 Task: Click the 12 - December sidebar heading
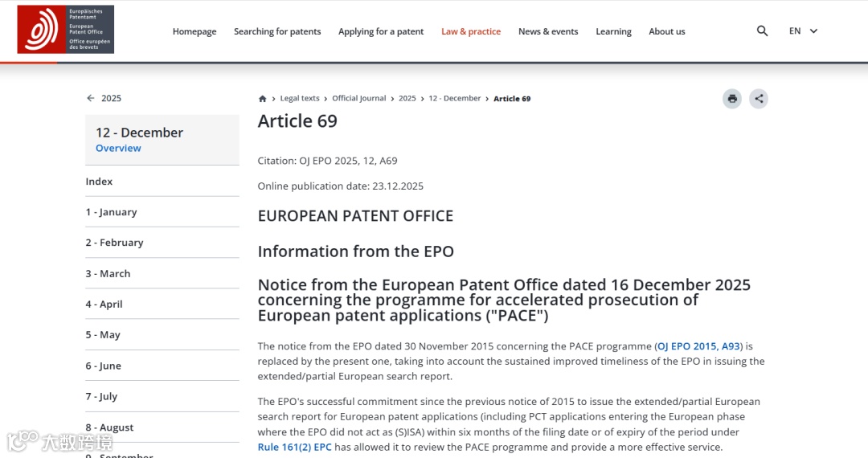click(x=139, y=133)
